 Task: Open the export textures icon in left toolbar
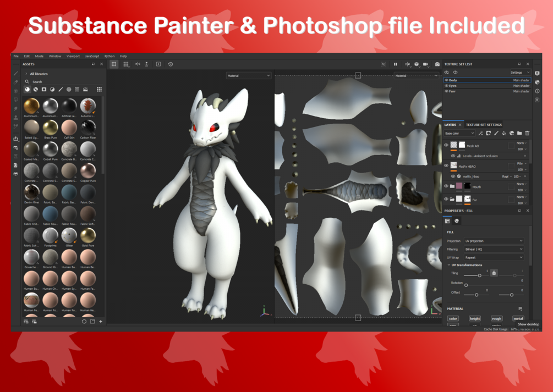pyautogui.click(x=16, y=139)
